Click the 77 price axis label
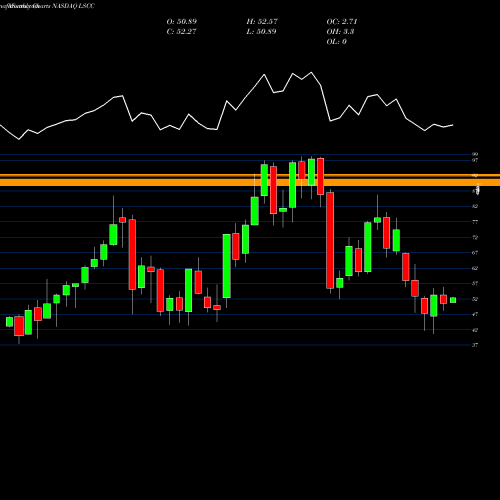 pyautogui.click(x=475, y=222)
